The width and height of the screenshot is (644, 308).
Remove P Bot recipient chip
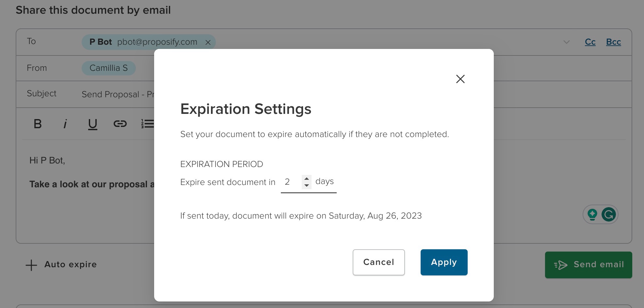point(208,42)
